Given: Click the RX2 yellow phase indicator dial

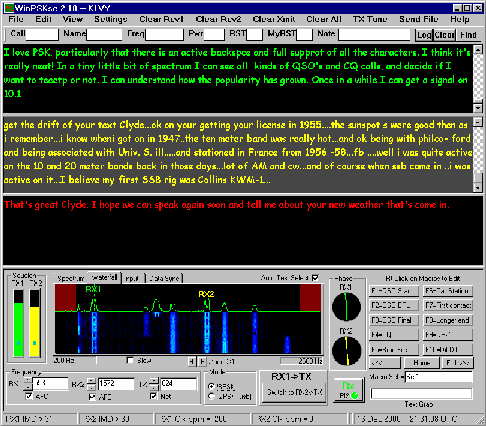Looking at the screenshot, I should tap(346, 351).
